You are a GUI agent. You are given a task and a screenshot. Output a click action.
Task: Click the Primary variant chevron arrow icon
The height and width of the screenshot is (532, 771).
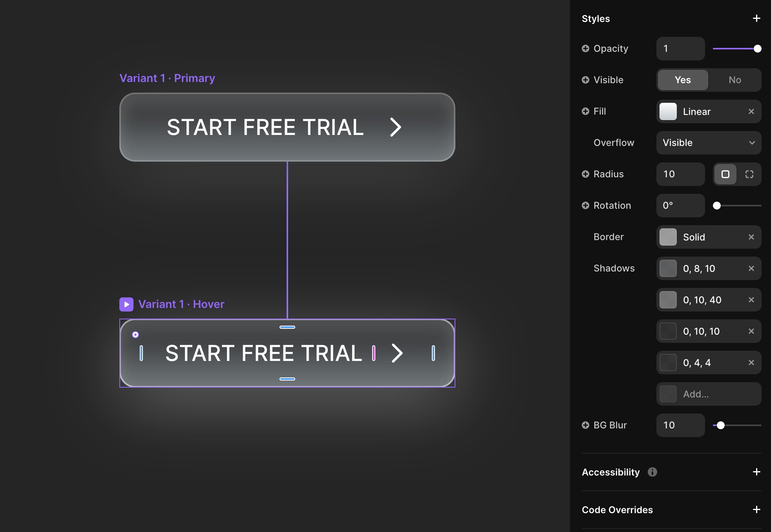click(396, 127)
